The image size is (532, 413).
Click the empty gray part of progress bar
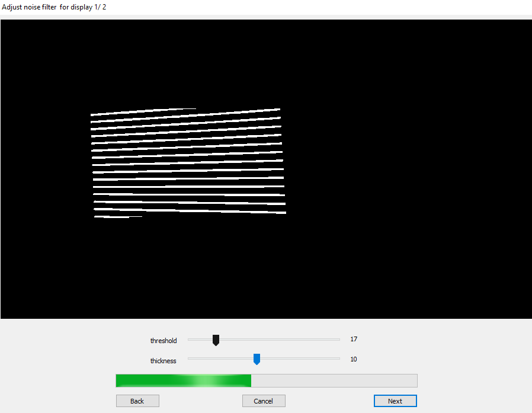(x=334, y=380)
